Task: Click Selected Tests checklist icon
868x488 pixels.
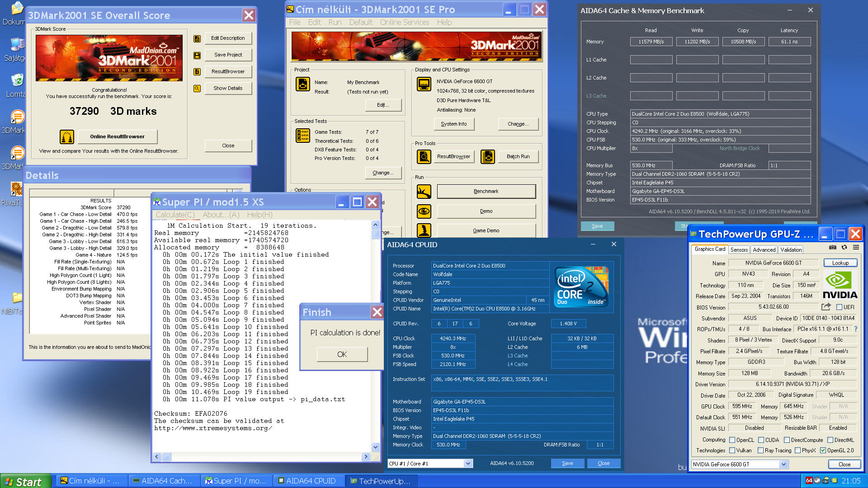Action: tap(303, 136)
